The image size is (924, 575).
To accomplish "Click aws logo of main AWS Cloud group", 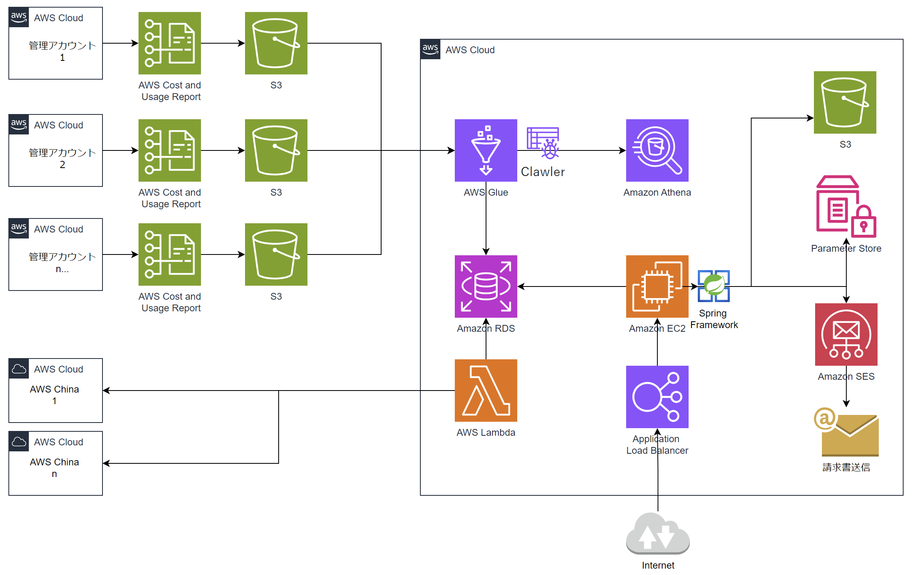I will [430, 49].
